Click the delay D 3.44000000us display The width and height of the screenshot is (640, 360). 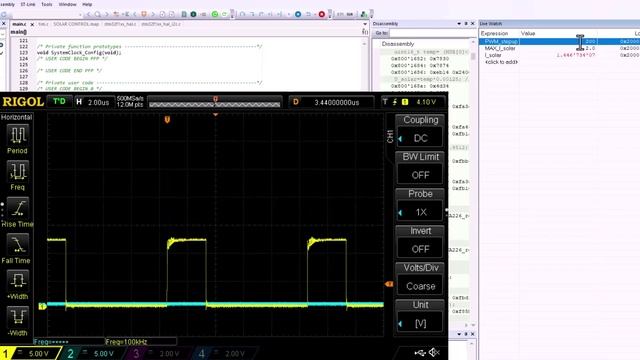[331, 102]
